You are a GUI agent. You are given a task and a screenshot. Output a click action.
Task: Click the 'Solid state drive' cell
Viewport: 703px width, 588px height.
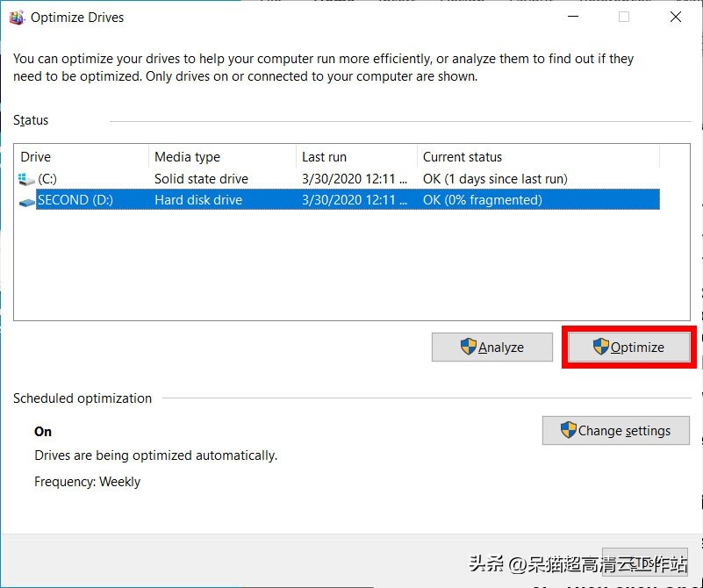pos(201,179)
